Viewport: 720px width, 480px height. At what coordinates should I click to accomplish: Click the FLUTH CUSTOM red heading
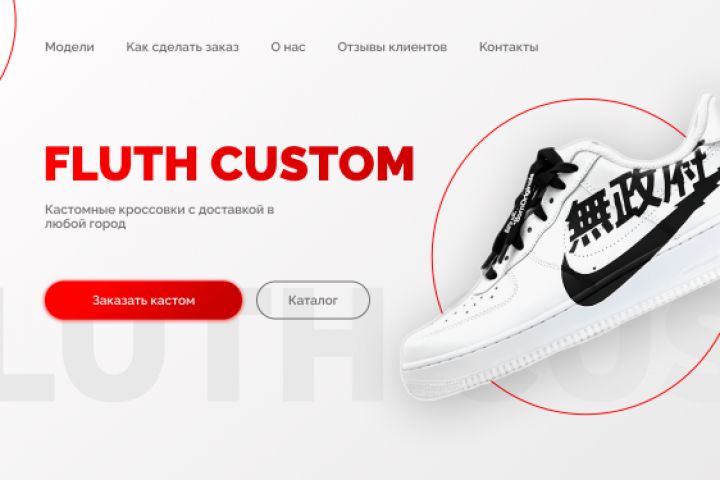coord(229,163)
